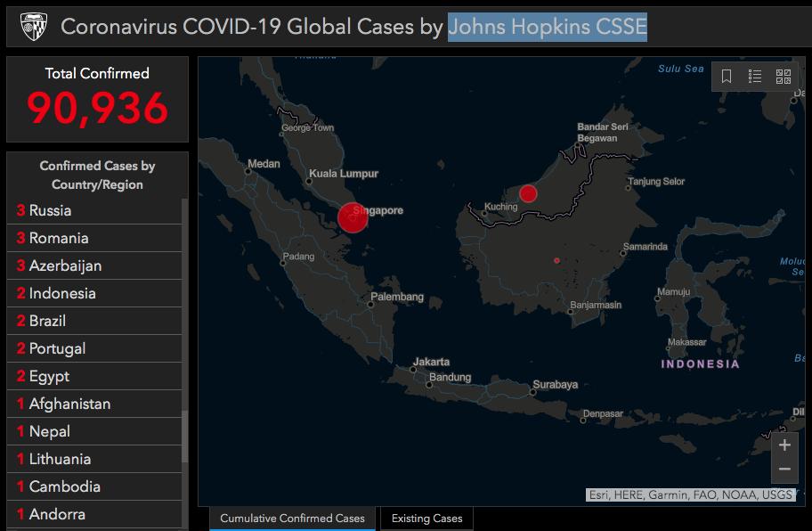Click the small red dot in Borneo

click(556, 260)
